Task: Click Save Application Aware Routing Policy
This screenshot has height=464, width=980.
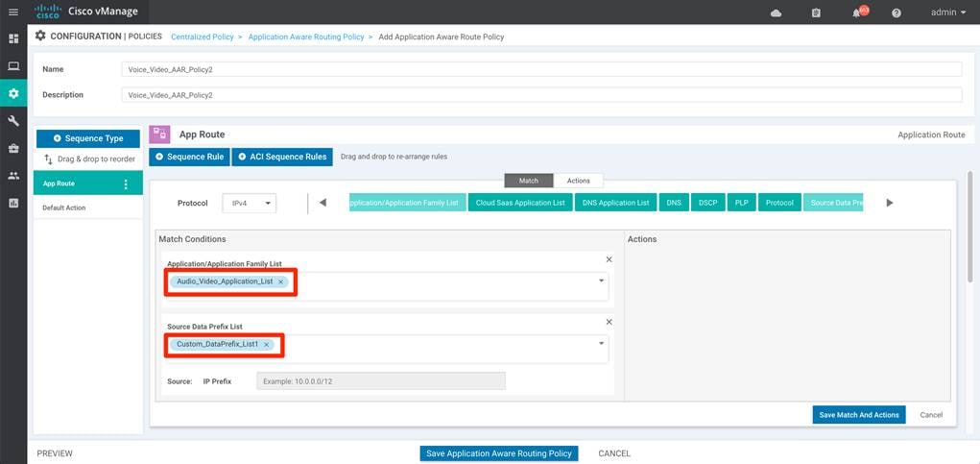Action: click(x=499, y=453)
